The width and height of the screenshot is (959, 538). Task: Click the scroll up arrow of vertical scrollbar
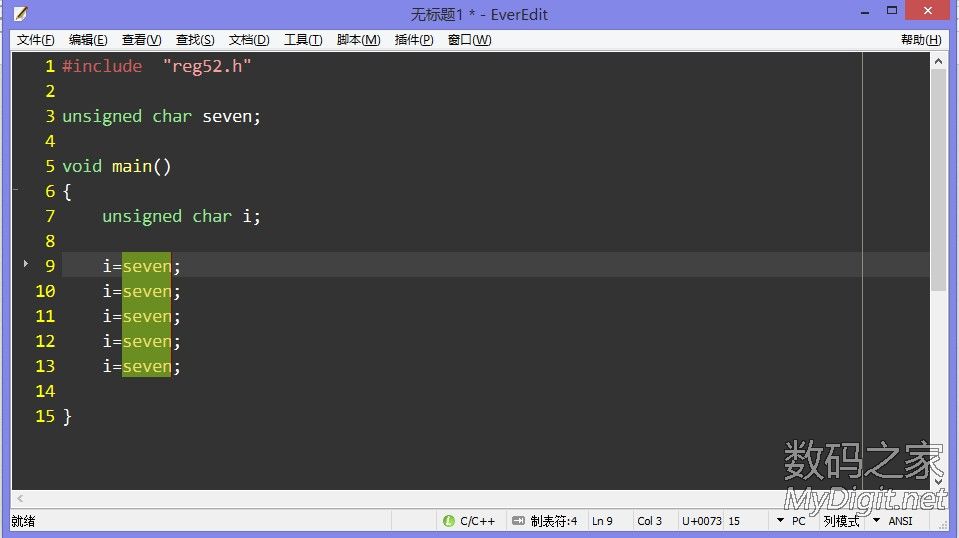938,62
